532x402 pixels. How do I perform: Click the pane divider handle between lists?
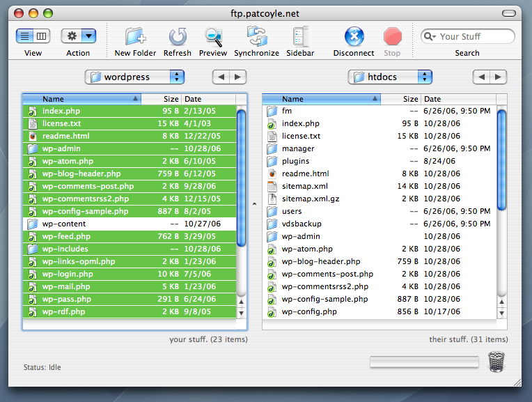pyautogui.click(x=254, y=204)
